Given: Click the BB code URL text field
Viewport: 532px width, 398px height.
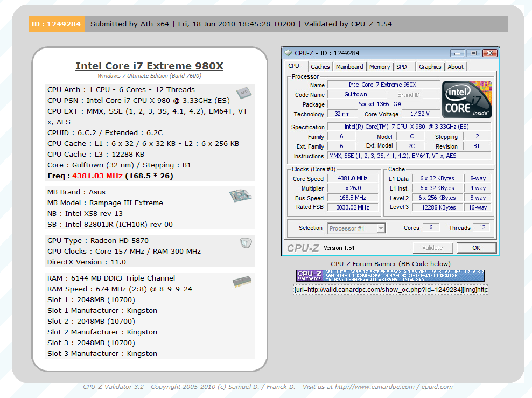Looking at the screenshot, I should 391,290.
